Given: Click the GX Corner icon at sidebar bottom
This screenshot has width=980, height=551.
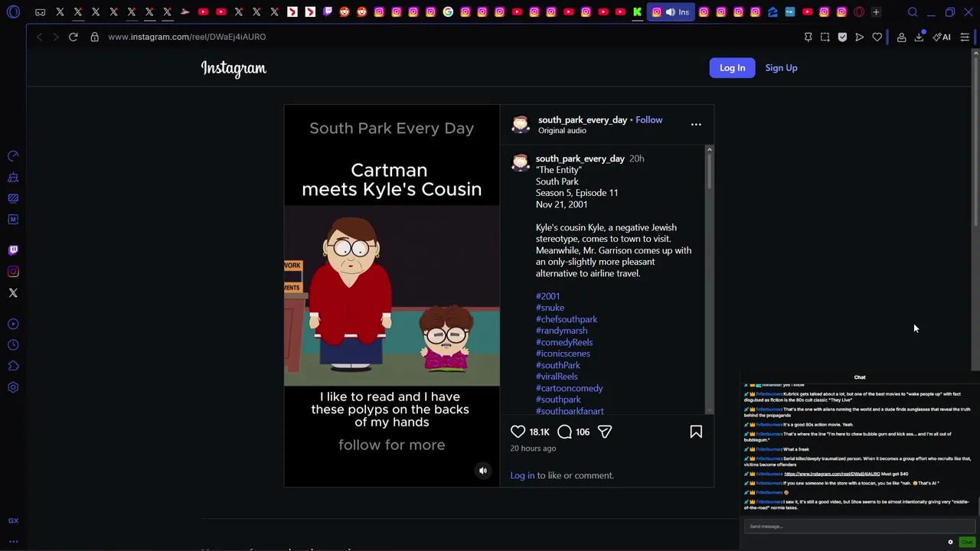Looking at the screenshot, I should tap(13, 520).
